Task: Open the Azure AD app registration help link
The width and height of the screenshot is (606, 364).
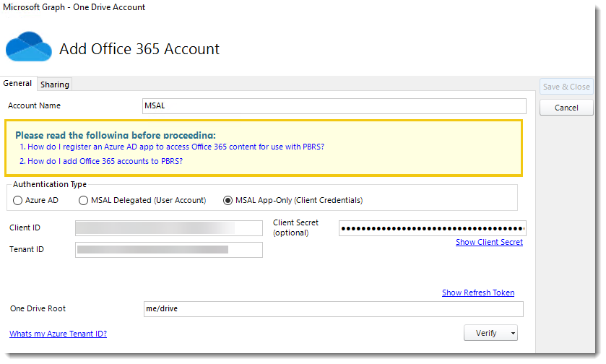Action: [176, 147]
